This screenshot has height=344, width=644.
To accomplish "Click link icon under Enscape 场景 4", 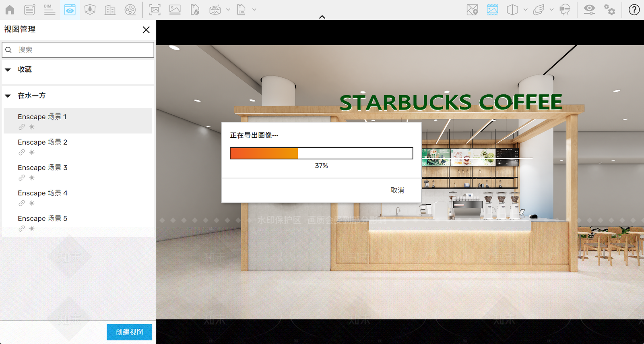I will tap(22, 203).
